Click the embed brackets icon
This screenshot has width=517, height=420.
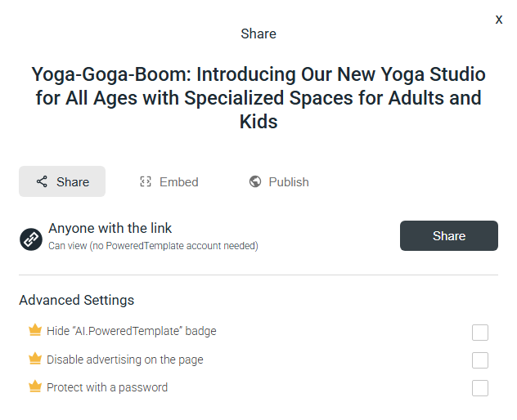tap(146, 181)
